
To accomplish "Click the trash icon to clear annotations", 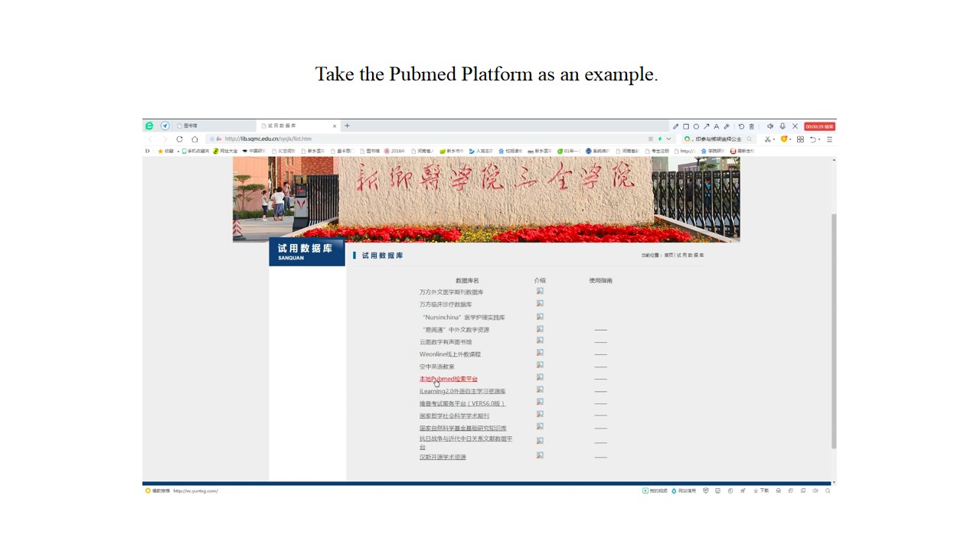I will click(751, 126).
